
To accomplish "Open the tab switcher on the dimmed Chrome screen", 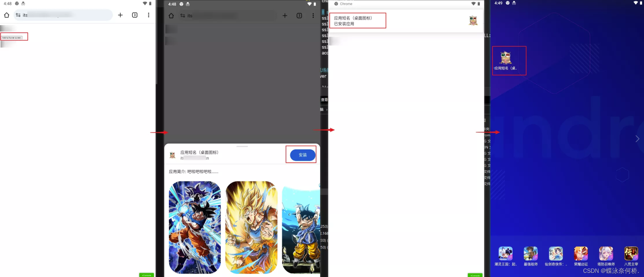I will pyautogui.click(x=299, y=16).
